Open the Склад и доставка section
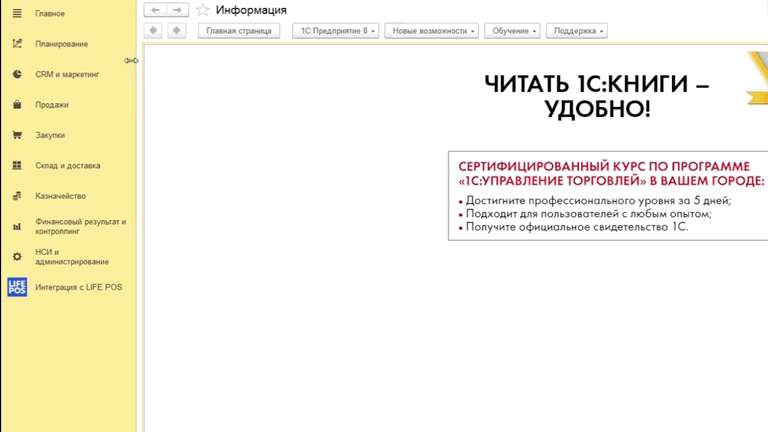 (68, 166)
